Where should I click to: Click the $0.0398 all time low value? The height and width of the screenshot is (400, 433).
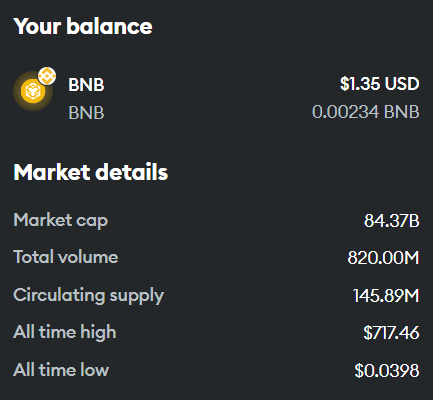pos(387,370)
